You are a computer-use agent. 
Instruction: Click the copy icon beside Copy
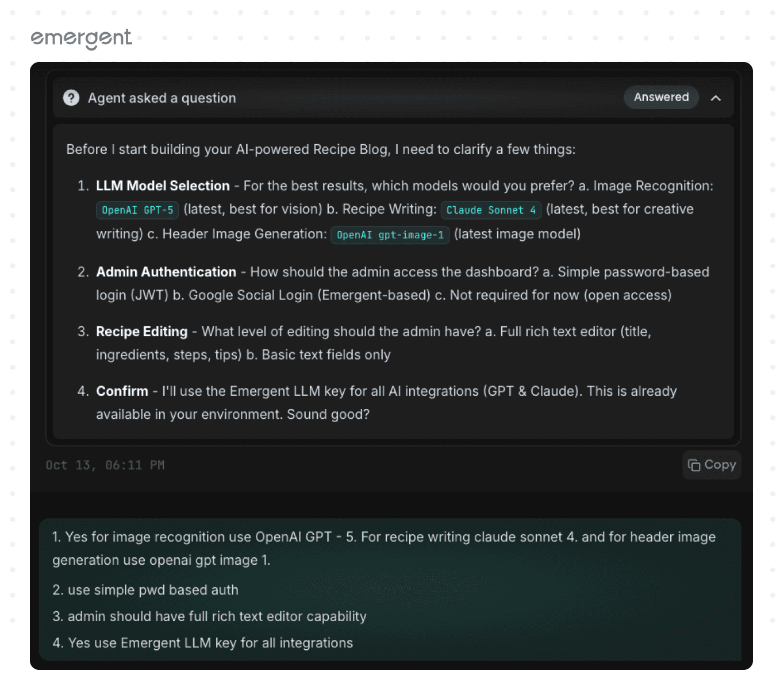point(694,465)
